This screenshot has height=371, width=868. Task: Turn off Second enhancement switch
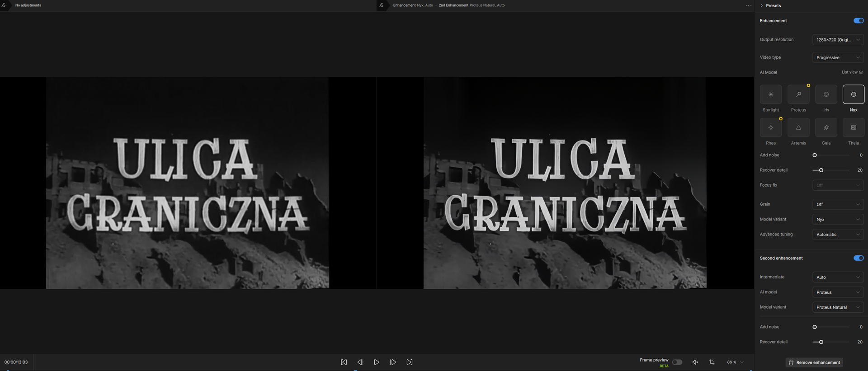pyautogui.click(x=859, y=258)
